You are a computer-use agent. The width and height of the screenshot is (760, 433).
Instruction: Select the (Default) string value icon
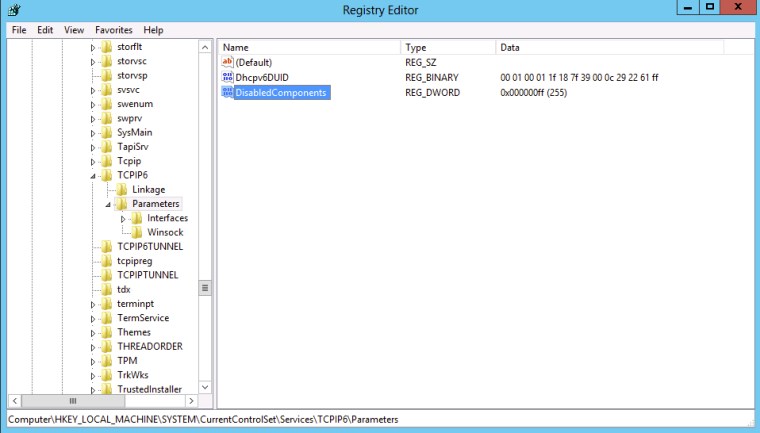pyautogui.click(x=227, y=62)
